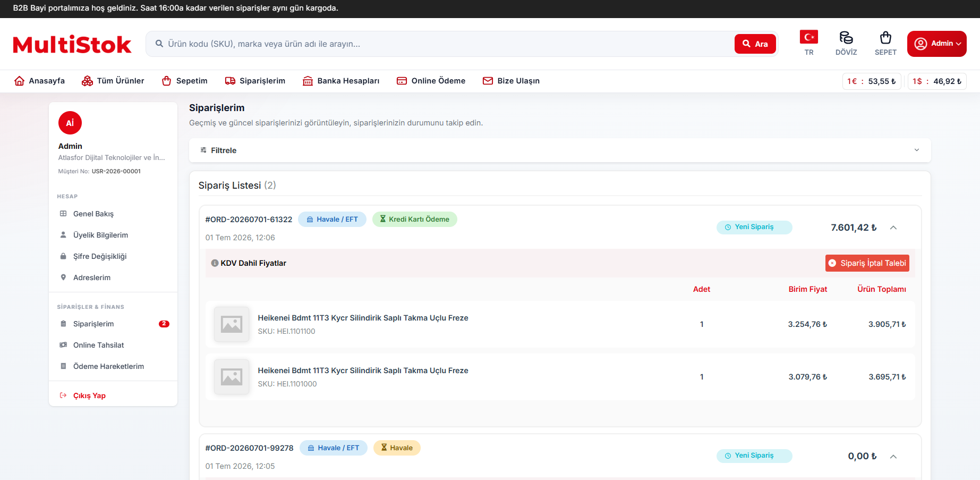
Task: Click the Çıkış Yap link
Action: coord(89,395)
